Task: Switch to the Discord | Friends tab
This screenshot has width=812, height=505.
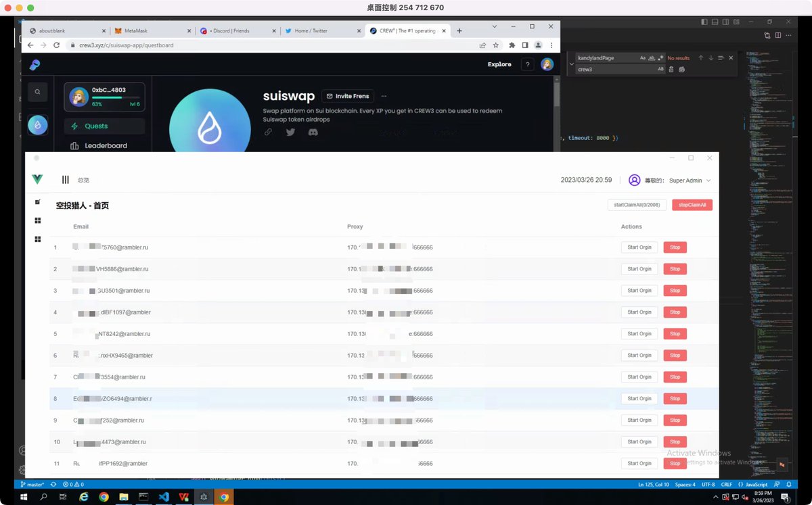Action: 237,31
